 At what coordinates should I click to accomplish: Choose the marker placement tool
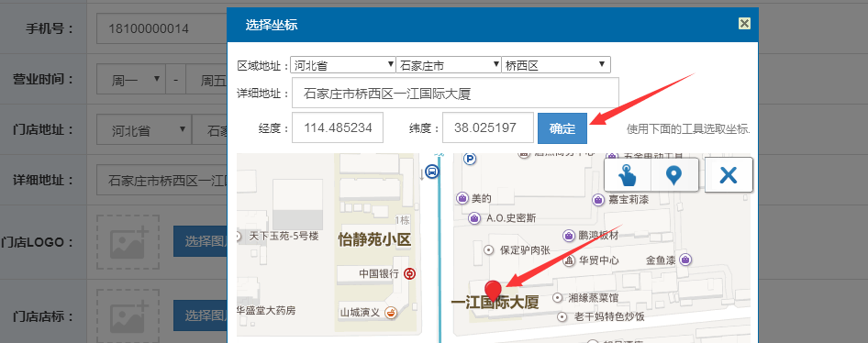tap(673, 175)
